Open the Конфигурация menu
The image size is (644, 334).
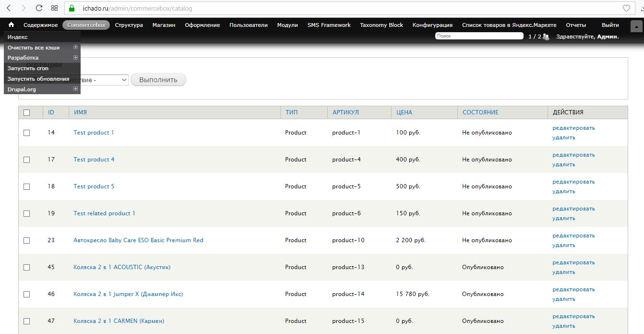click(433, 25)
